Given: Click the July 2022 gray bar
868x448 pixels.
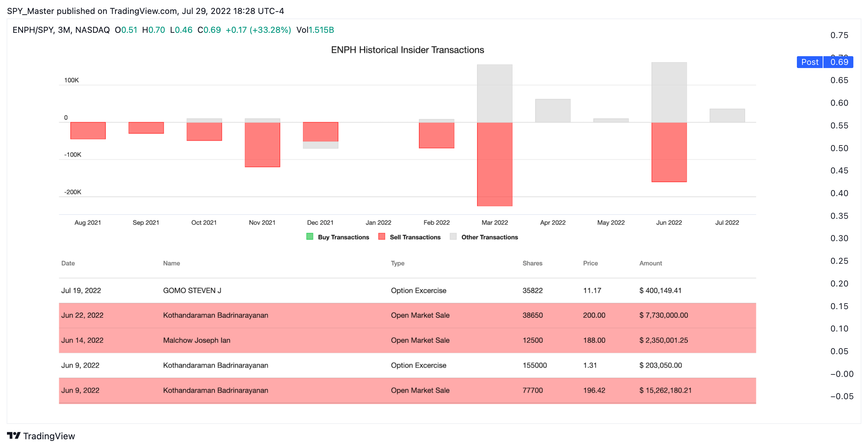Looking at the screenshot, I should click(727, 115).
